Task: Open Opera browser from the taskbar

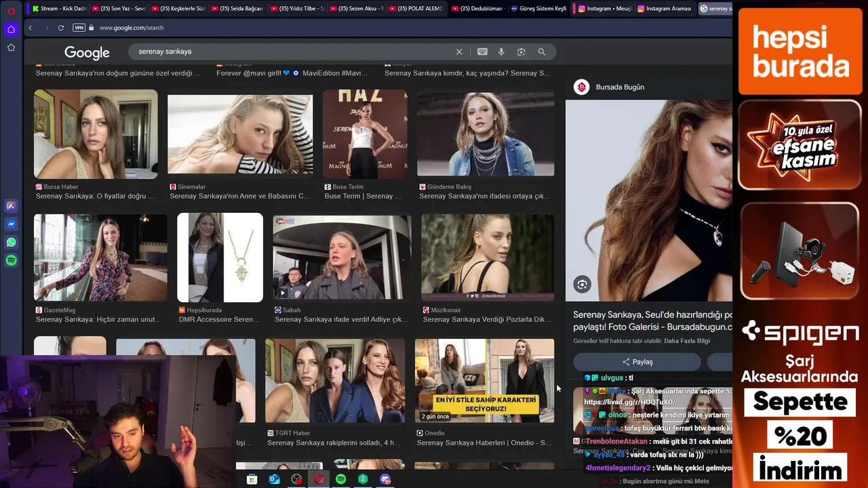Action: tap(319, 479)
